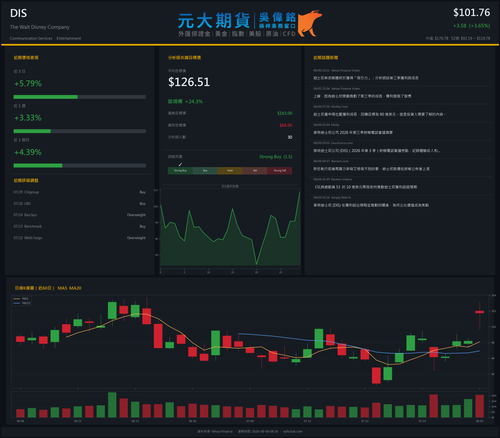
Task: Click the +3.33% one-week performance value
Action: [x=28, y=118]
